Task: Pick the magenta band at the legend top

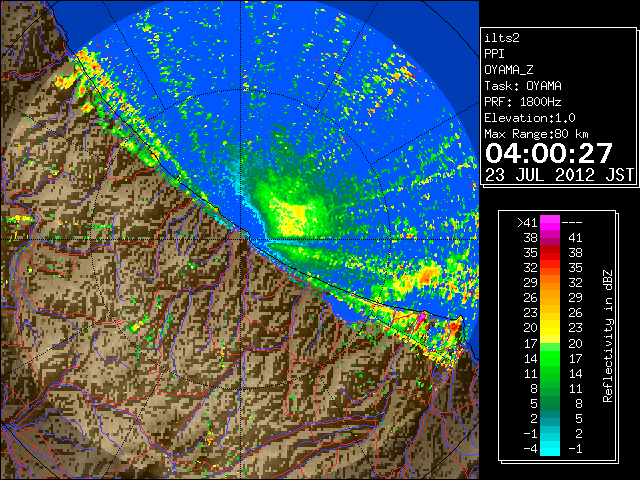Action: click(x=550, y=223)
